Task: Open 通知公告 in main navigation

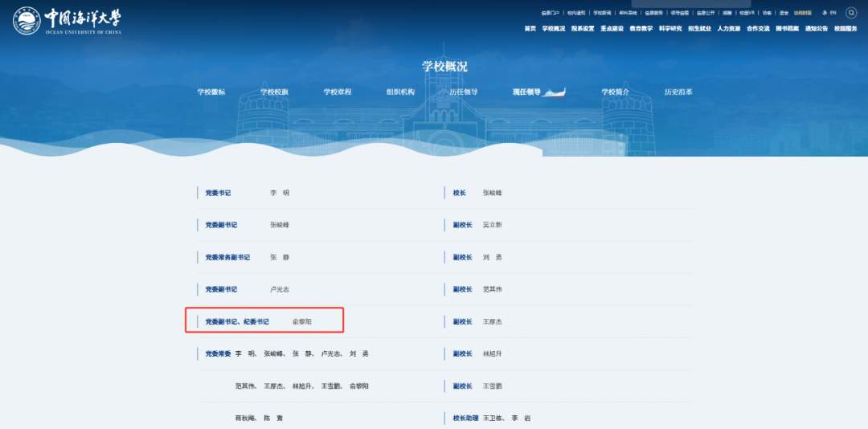Action: tap(817, 29)
